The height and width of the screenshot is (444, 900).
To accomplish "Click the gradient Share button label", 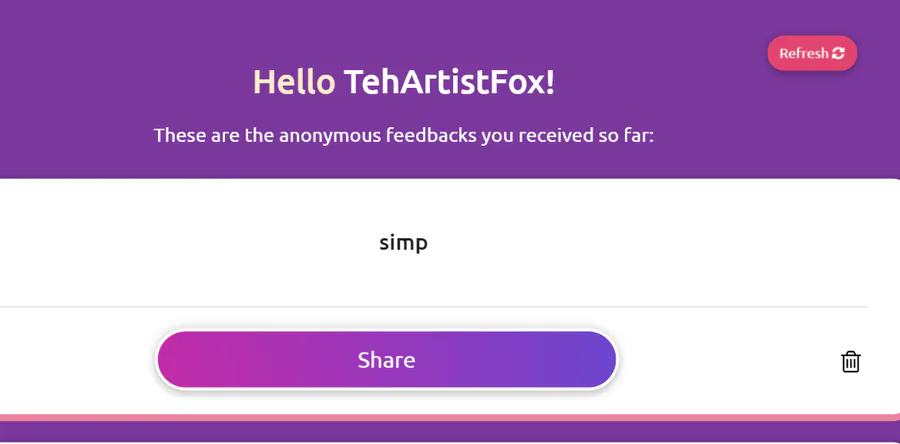I will (386, 360).
